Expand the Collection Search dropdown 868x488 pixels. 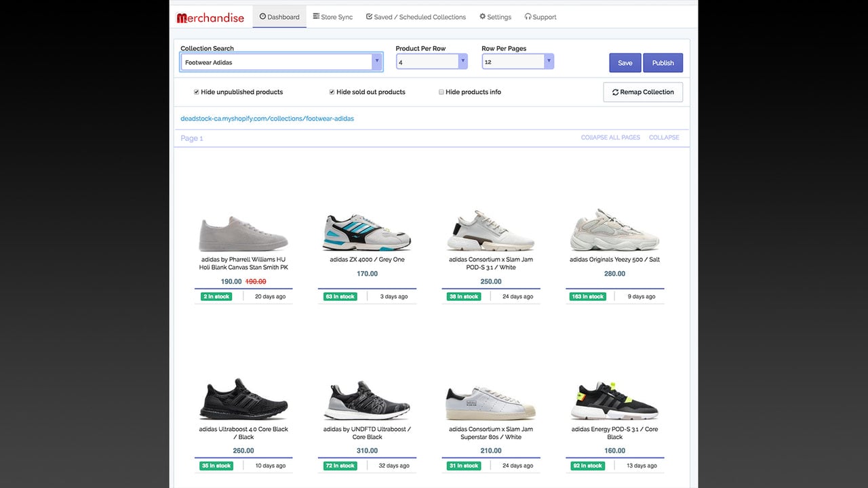[281, 62]
